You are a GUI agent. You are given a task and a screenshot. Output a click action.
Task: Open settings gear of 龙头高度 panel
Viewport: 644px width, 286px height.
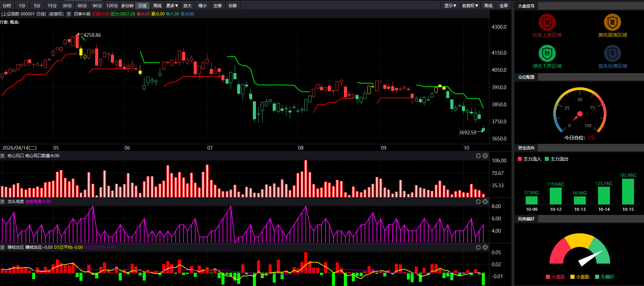[x=478, y=202]
